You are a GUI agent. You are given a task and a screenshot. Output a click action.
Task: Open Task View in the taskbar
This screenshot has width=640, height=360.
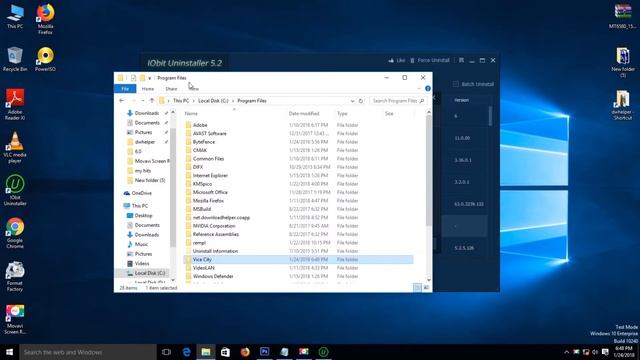[166, 352]
